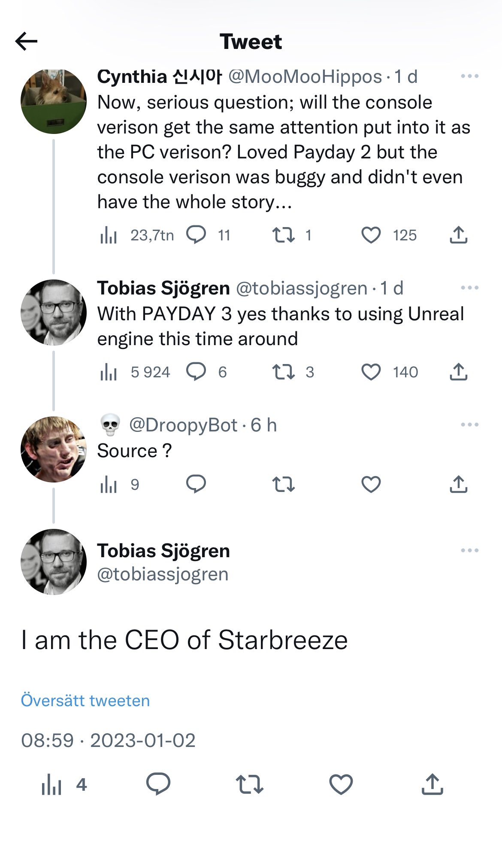Viewport: 502px width, 868px height.
Task: Like the PAYDAY 3 Unreal engine reply
Action: click(x=371, y=372)
